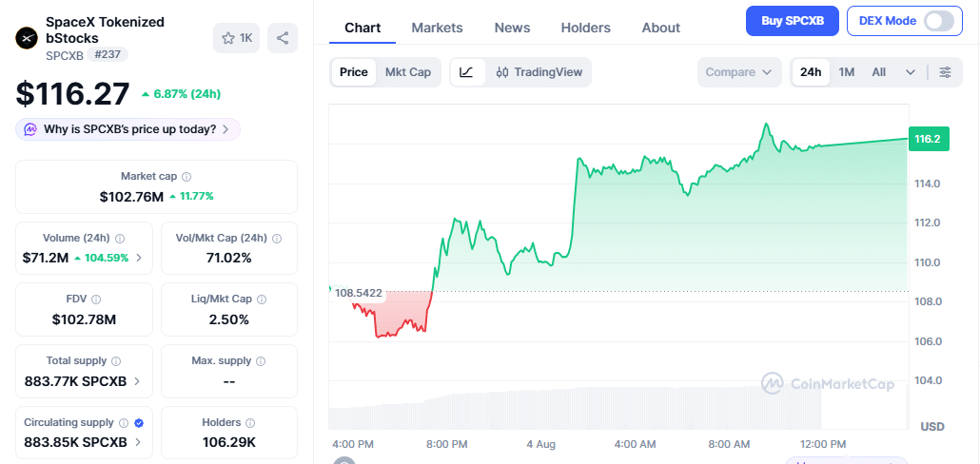Switch to the Markets tab
This screenshot has width=980, height=464.
click(437, 29)
